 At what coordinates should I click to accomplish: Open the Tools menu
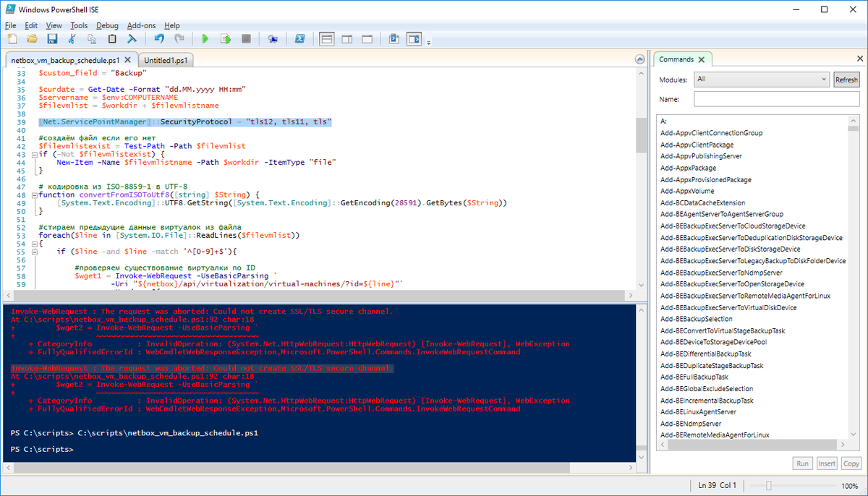pos(79,25)
